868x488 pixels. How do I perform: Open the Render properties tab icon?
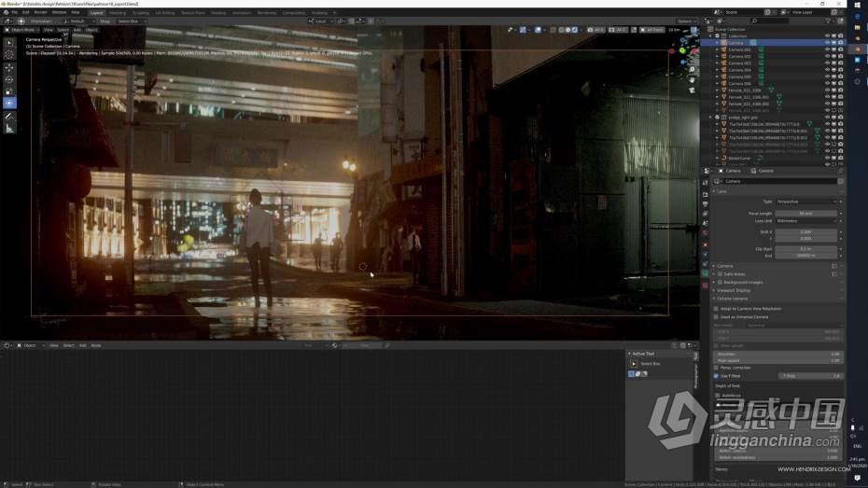[x=706, y=195]
